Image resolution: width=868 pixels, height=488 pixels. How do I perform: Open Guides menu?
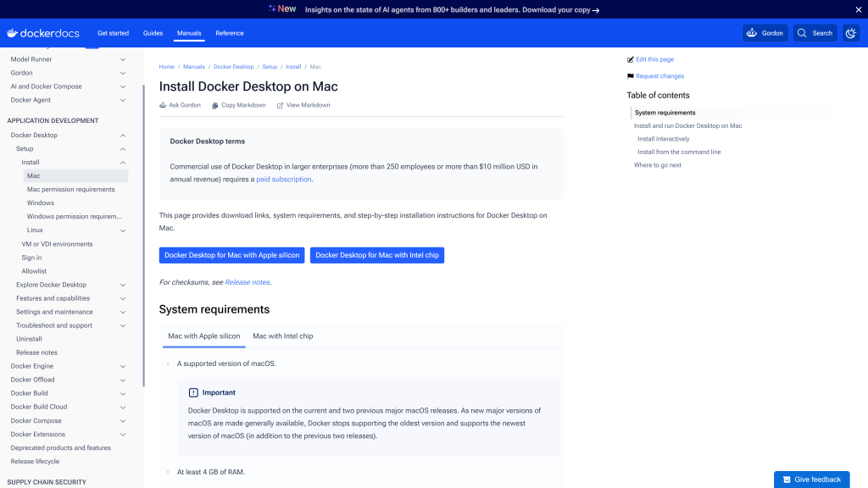pos(153,33)
